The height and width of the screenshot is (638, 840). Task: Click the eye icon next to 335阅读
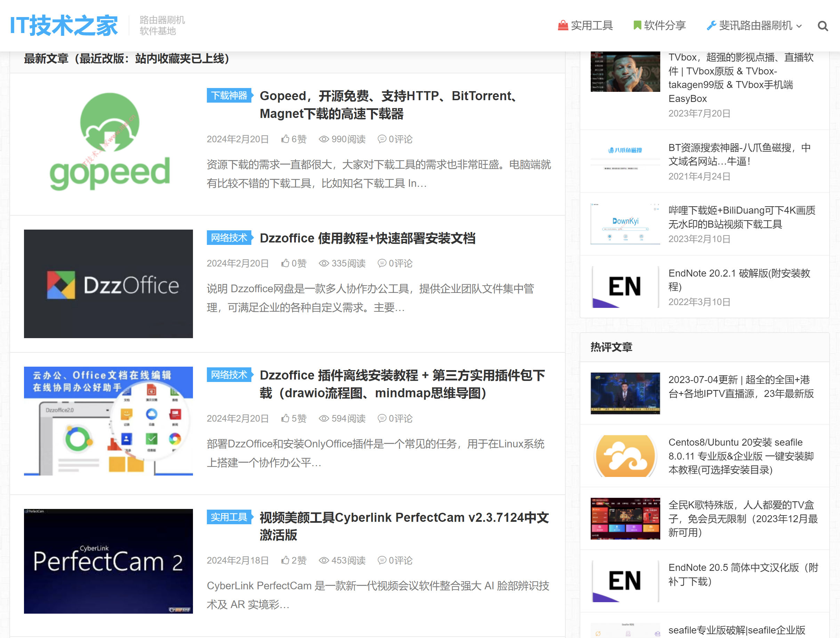pos(324,263)
